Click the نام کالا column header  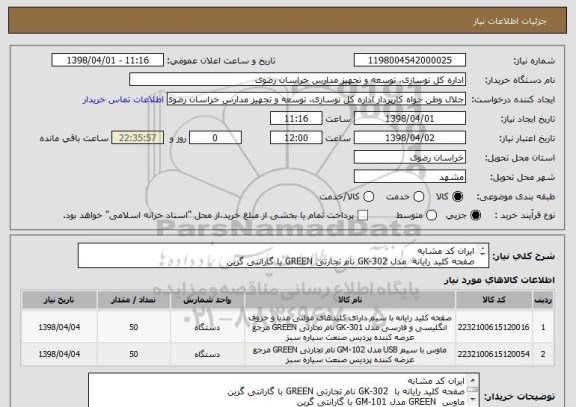(x=350, y=300)
